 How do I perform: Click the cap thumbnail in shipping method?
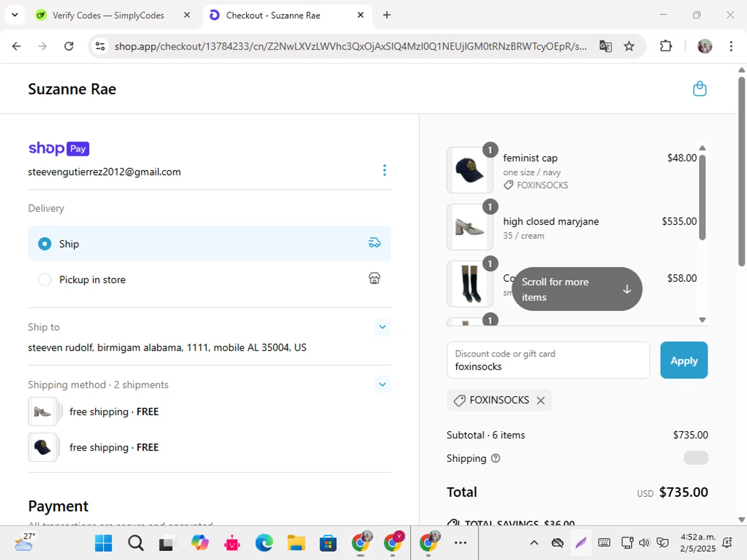click(42, 448)
